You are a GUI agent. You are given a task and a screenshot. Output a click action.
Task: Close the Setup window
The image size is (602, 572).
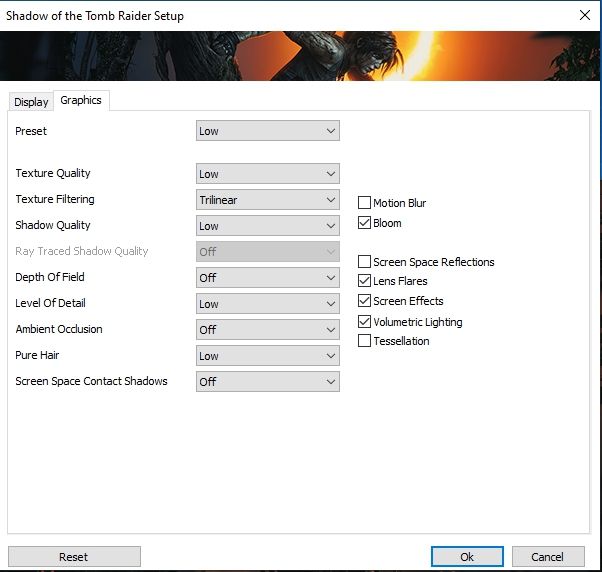[585, 15]
